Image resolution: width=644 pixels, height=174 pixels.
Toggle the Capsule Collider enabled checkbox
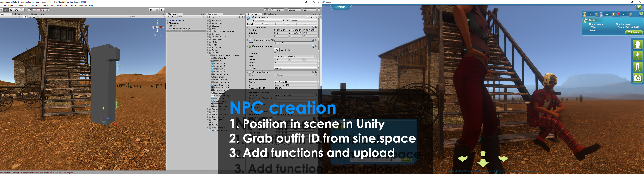point(253,47)
